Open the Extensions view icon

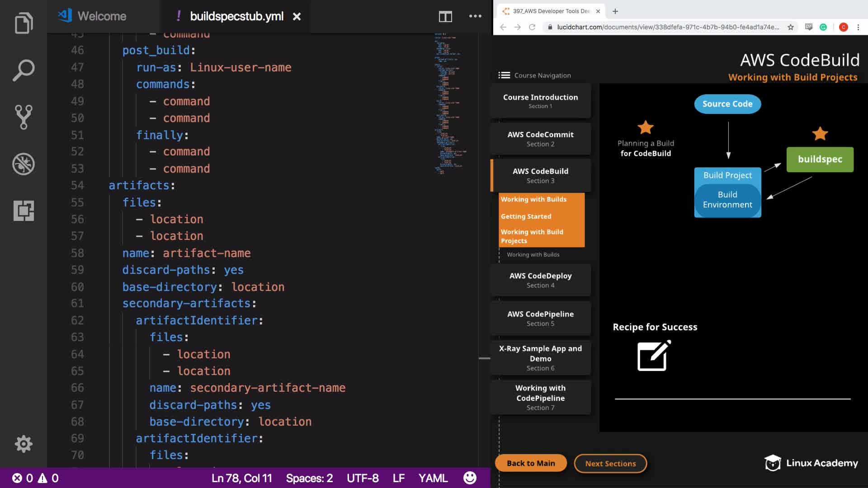(24, 211)
